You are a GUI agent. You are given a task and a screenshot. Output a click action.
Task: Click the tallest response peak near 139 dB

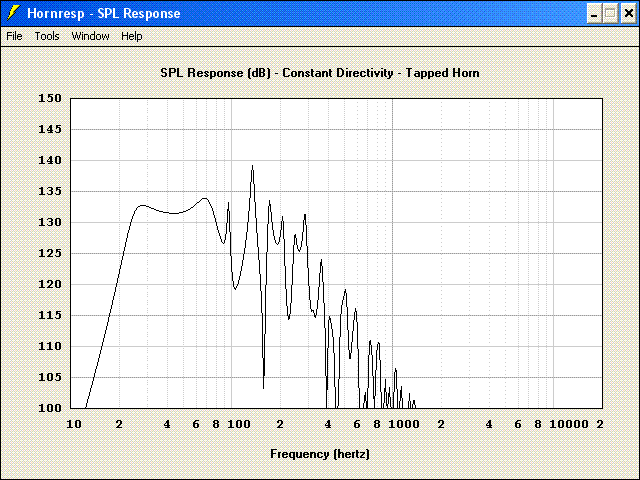click(252, 167)
